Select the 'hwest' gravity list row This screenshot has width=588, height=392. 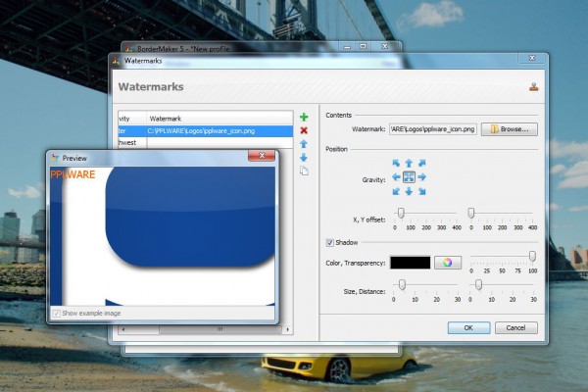point(206,142)
